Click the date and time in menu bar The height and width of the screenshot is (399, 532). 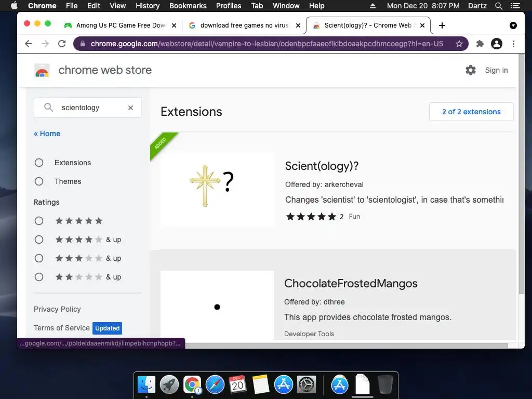point(423,6)
